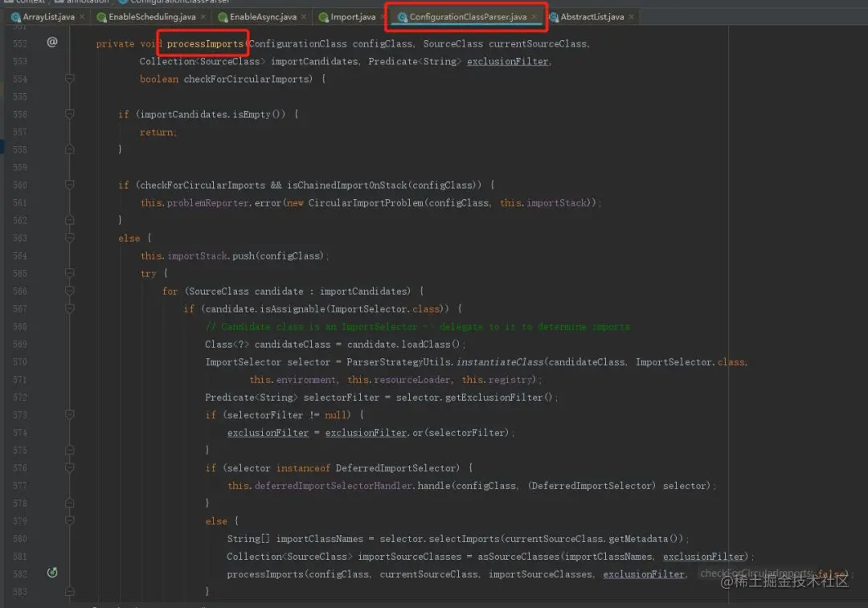Image resolution: width=868 pixels, height=608 pixels.
Task: Click the class icon on ConfigurationClassParser.java tab
Action: (403, 17)
